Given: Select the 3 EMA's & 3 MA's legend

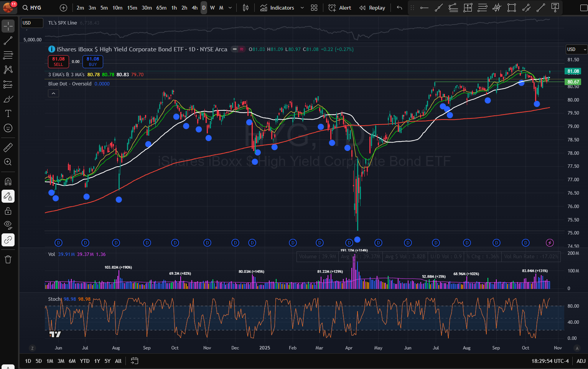Looking at the screenshot, I should 66,74.
